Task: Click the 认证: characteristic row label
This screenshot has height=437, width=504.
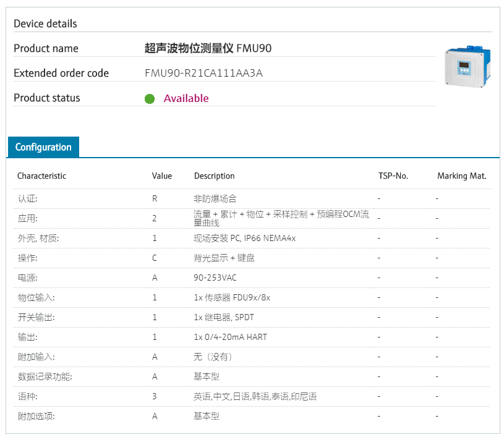Action: pyautogui.click(x=28, y=198)
